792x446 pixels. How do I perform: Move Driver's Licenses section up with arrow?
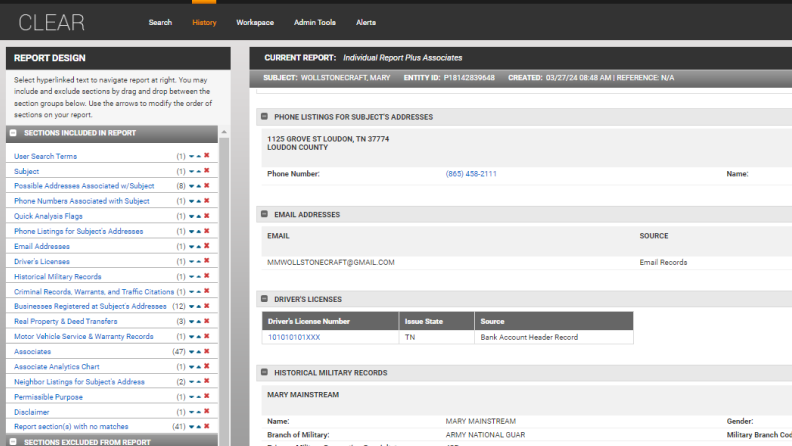199,261
